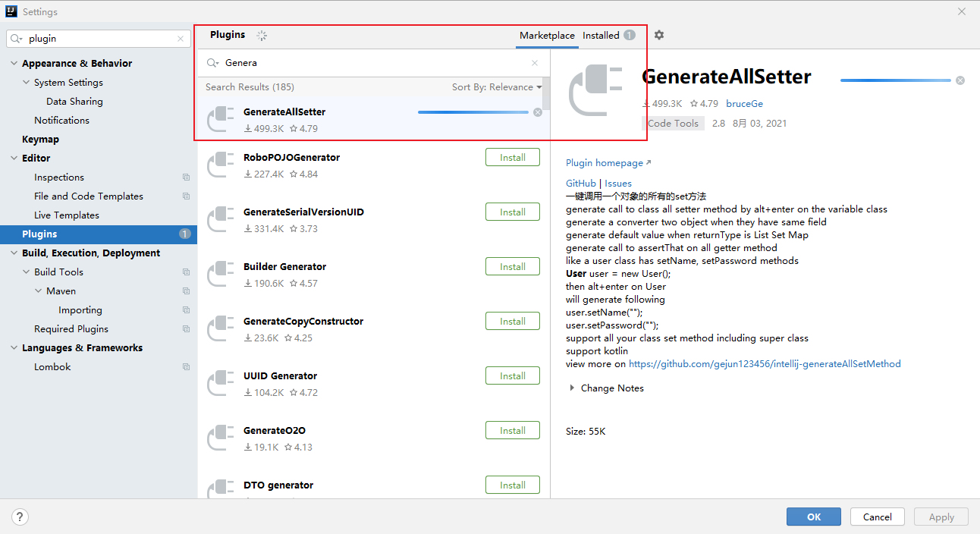Click download progress bar in details header
Screen dimensions: 980x534
(895, 80)
